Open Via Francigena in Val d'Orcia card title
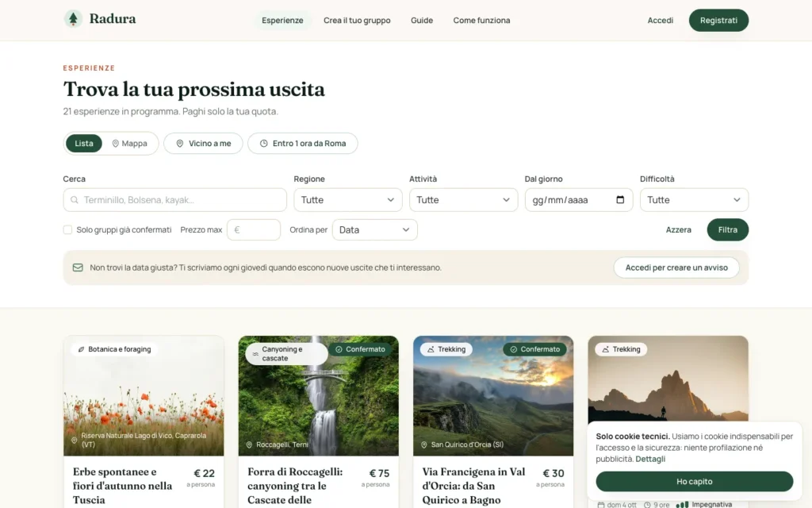This screenshot has width=812, height=508. [x=474, y=486]
